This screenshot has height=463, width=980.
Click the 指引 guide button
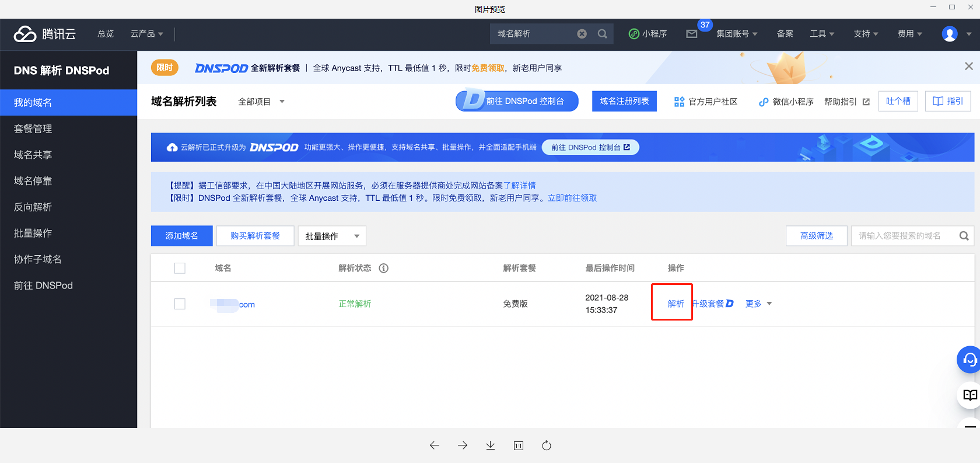click(x=948, y=101)
